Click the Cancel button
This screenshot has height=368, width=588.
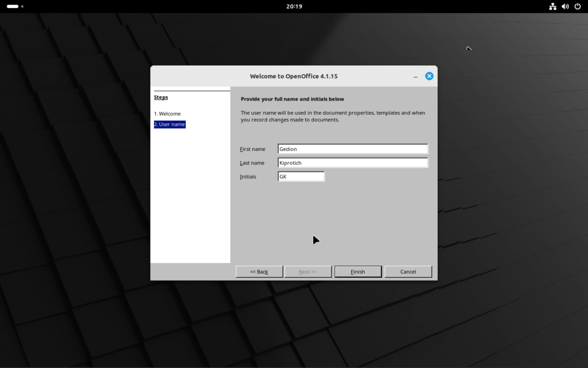[x=408, y=272]
